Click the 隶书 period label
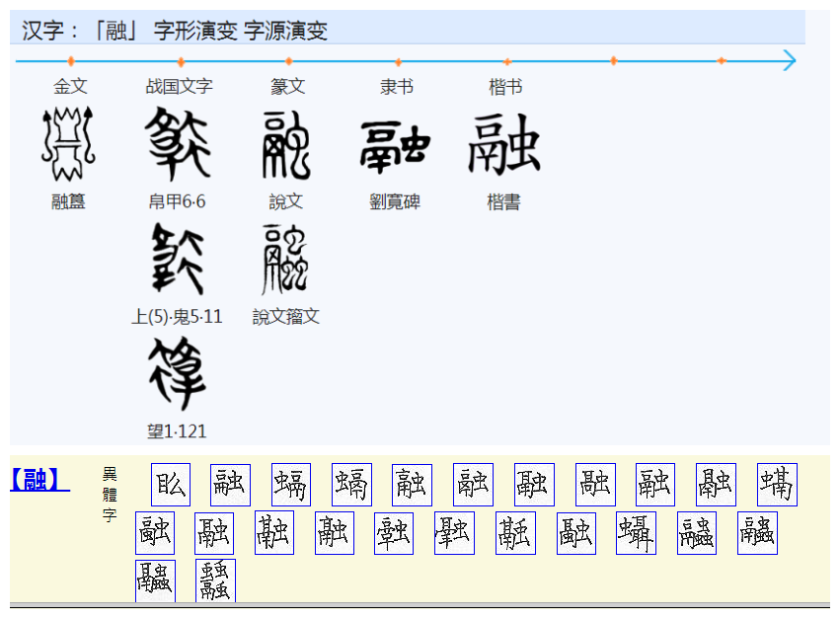 click(x=397, y=86)
